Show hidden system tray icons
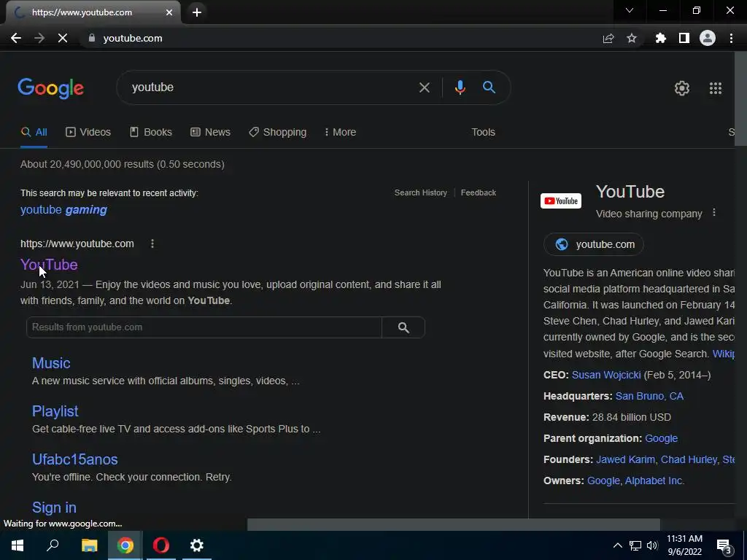Screen dimensions: 747x560 (x=617, y=545)
